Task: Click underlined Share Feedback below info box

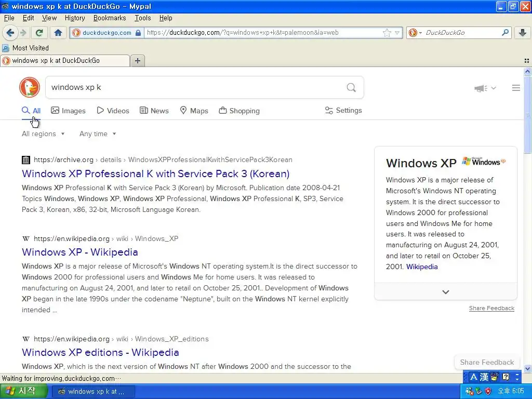Action: [x=491, y=308]
